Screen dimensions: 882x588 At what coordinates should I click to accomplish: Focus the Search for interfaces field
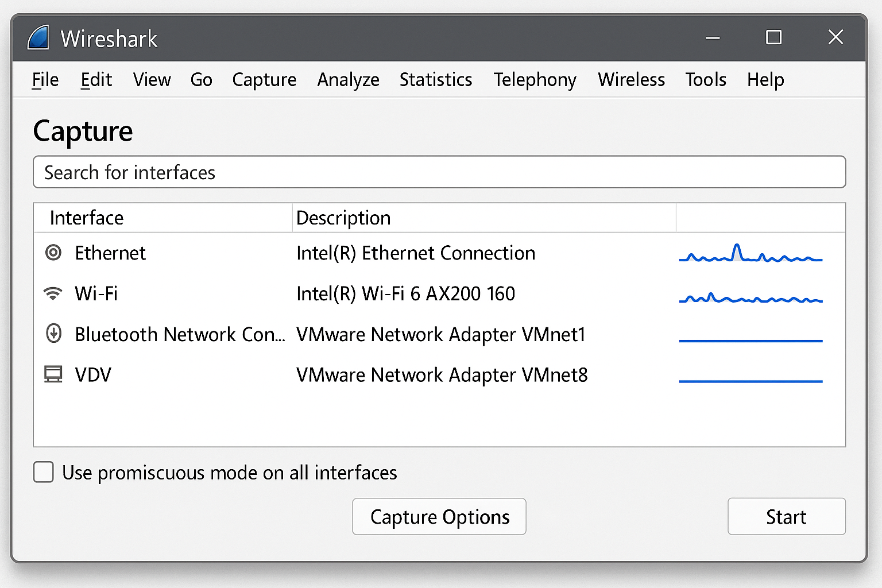point(439,172)
